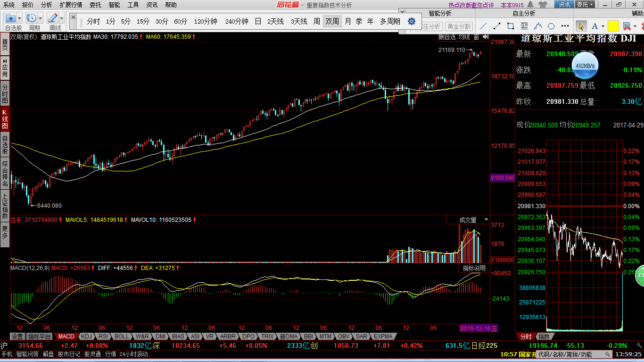Switch chart to 5分 period
The height and width of the screenshot is (362, 644).
[x=126, y=21]
